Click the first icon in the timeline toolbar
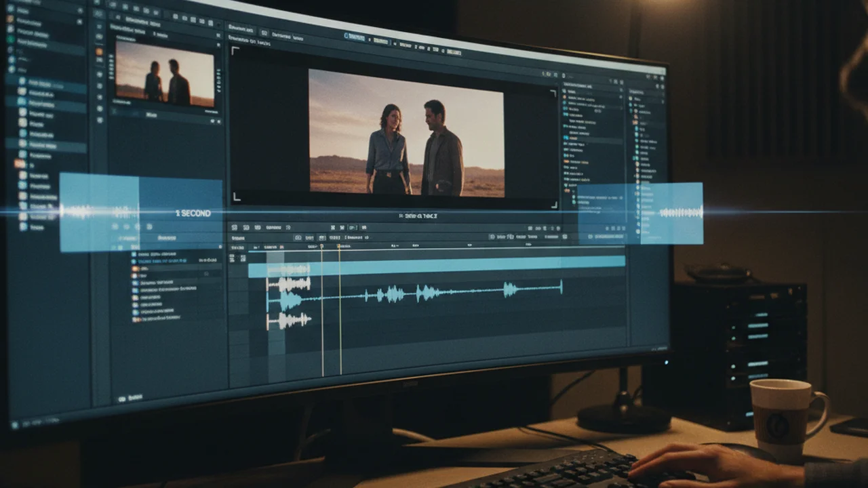The width and height of the screenshot is (868, 488). [234, 228]
